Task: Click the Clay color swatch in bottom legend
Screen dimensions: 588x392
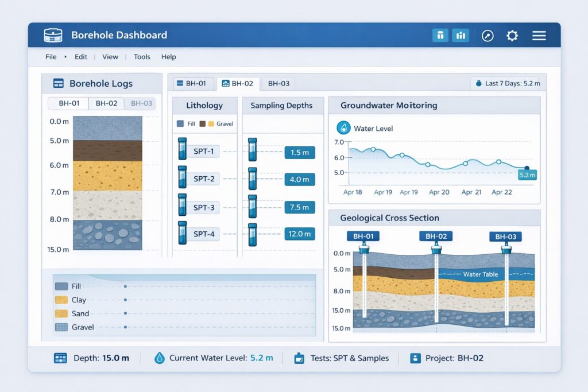Action: [x=61, y=300]
